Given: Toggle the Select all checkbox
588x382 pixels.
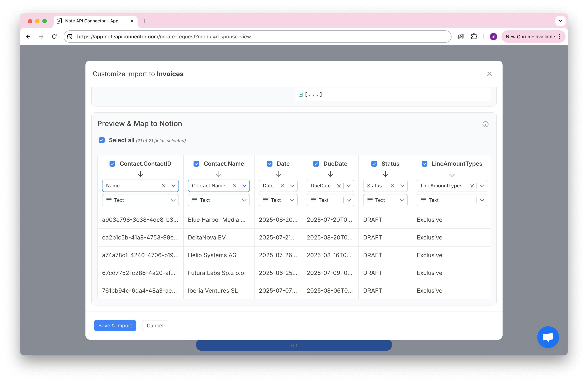Looking at the screenshot, I should [x=102, y=140].
